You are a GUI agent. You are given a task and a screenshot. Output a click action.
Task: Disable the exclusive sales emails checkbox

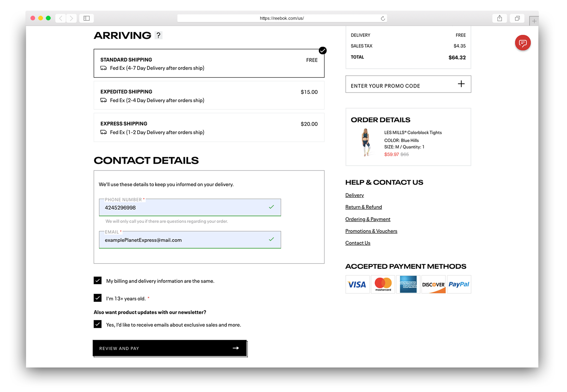pyautogui.click(x=97, y=324)
